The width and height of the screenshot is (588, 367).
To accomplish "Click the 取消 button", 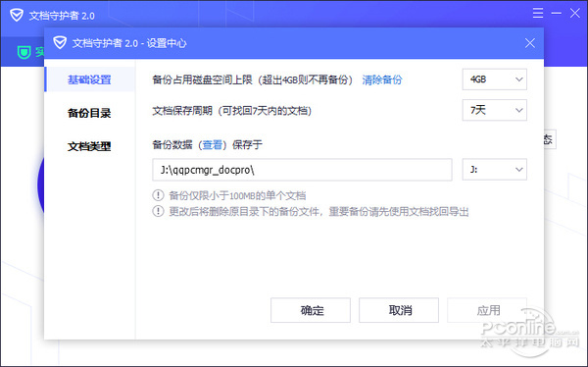I will [x=399, y=310].
